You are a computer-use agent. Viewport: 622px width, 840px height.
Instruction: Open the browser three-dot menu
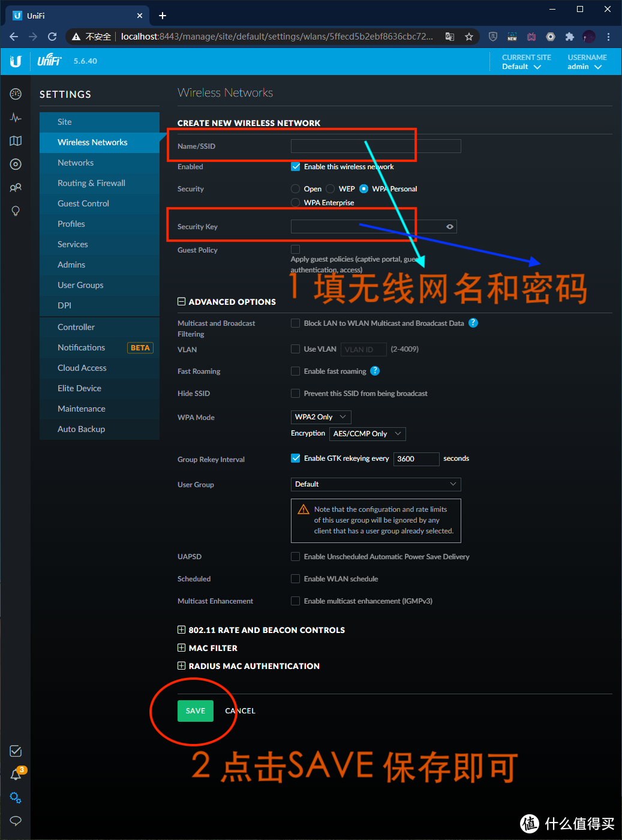(x=608, y=37)
